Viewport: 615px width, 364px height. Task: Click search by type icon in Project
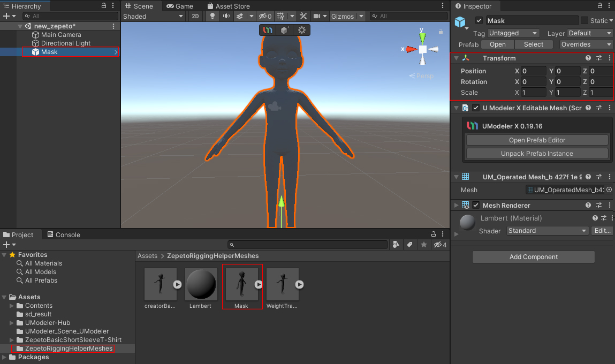(396, 245)
